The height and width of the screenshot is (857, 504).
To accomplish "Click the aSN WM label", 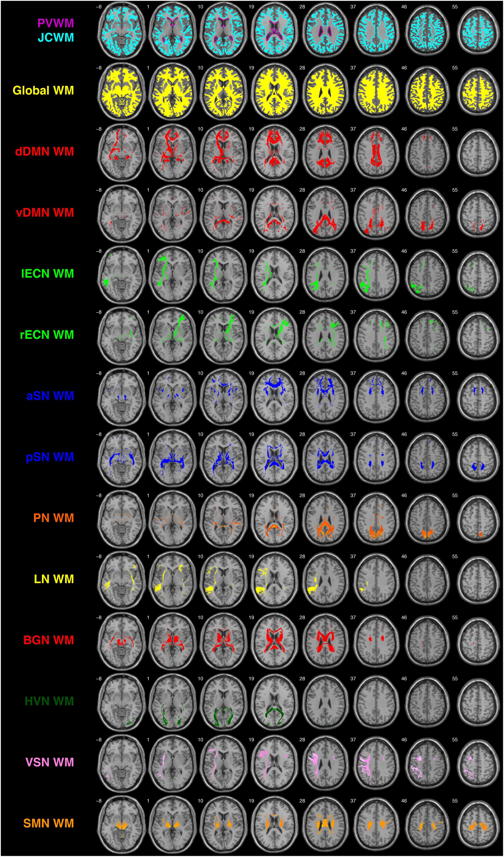I will click(x=50, y=396).
